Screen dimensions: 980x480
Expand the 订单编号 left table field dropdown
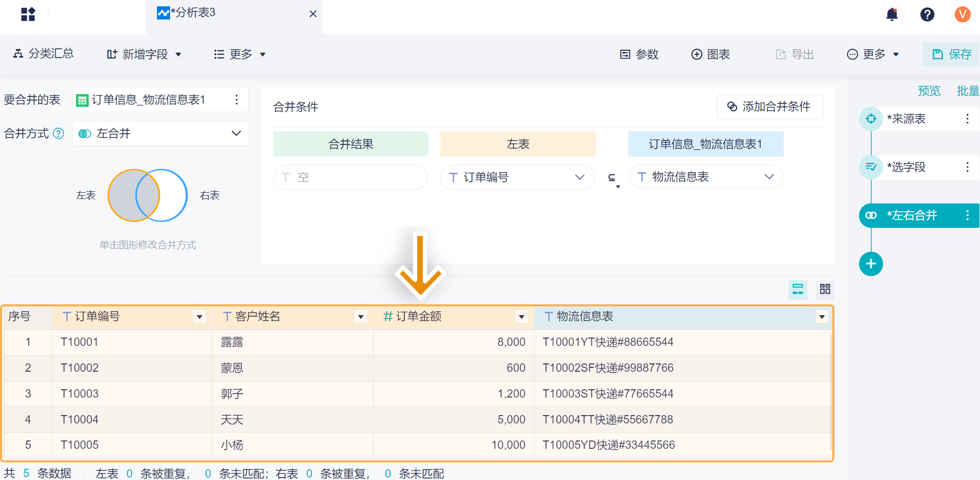pos(517,177)
